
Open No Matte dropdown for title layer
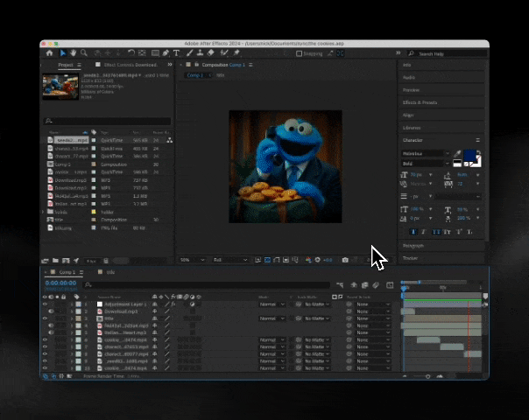pos(316,318)
